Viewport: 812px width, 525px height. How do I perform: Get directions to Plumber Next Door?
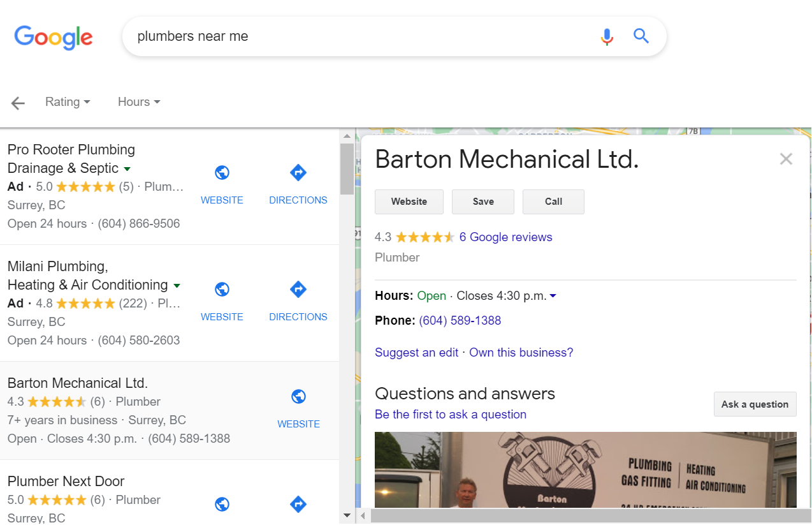(298, 505)
